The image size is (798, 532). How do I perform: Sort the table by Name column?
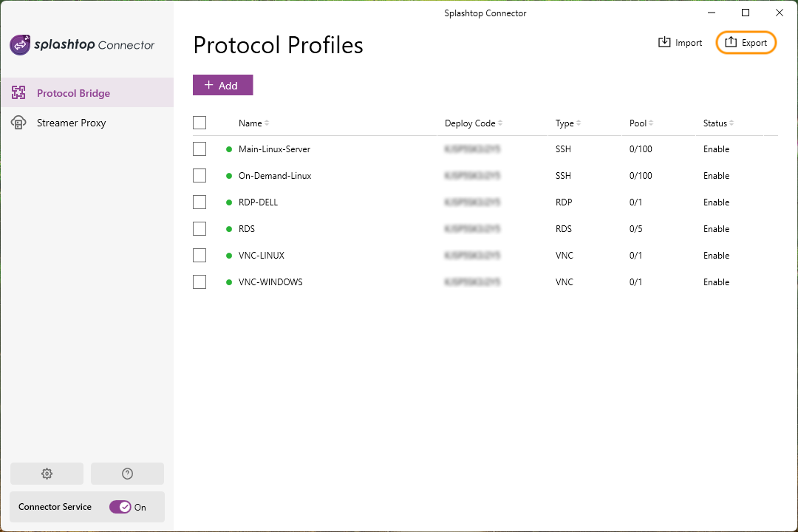[254, 123]
